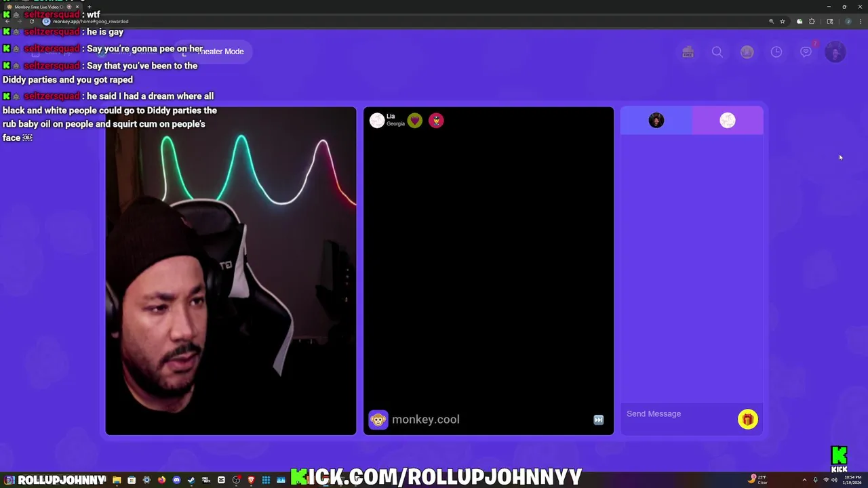Open the chat messages heart bubble icon

pyautogui.click(x=806, y=52)
